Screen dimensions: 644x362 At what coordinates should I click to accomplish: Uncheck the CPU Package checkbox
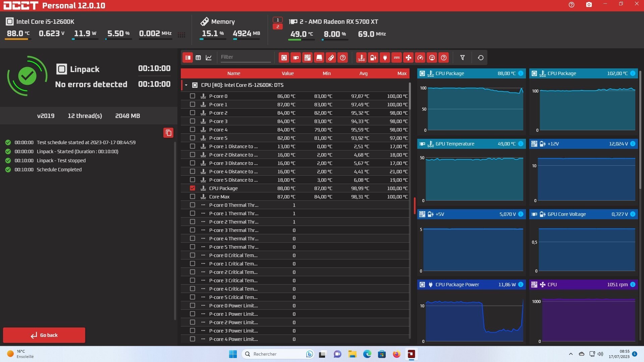(x=193, y=188)
